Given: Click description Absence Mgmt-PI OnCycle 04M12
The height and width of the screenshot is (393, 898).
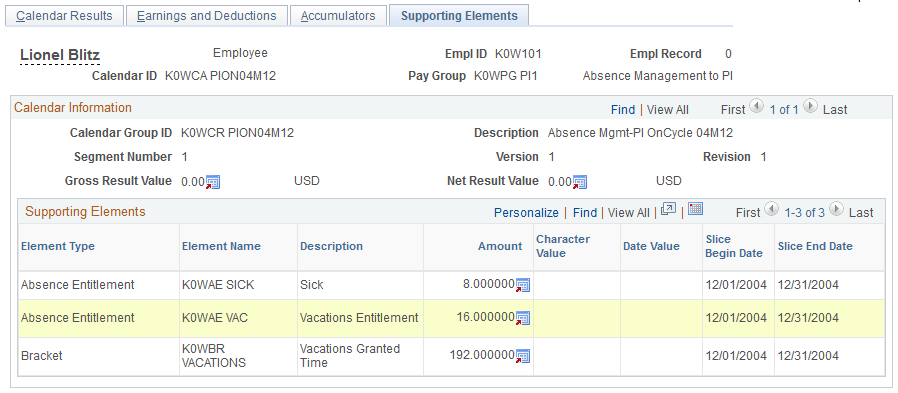Looking at the screenshot, I should point(640,133).
